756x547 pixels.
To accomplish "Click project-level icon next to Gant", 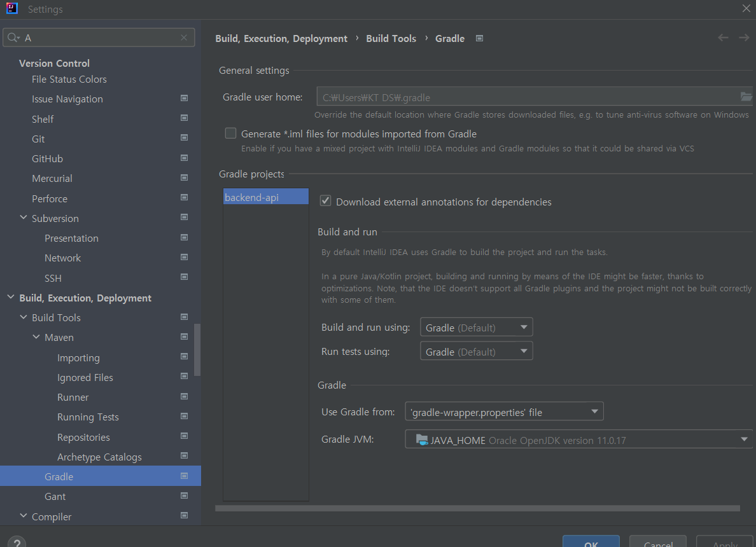I will (x=184, y=496).
